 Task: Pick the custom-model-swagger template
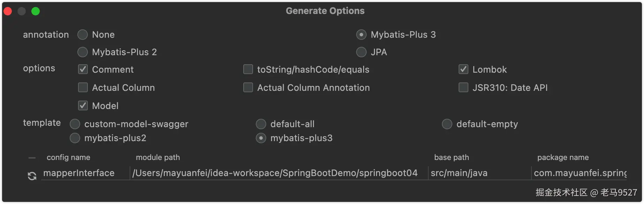[75, 124]
